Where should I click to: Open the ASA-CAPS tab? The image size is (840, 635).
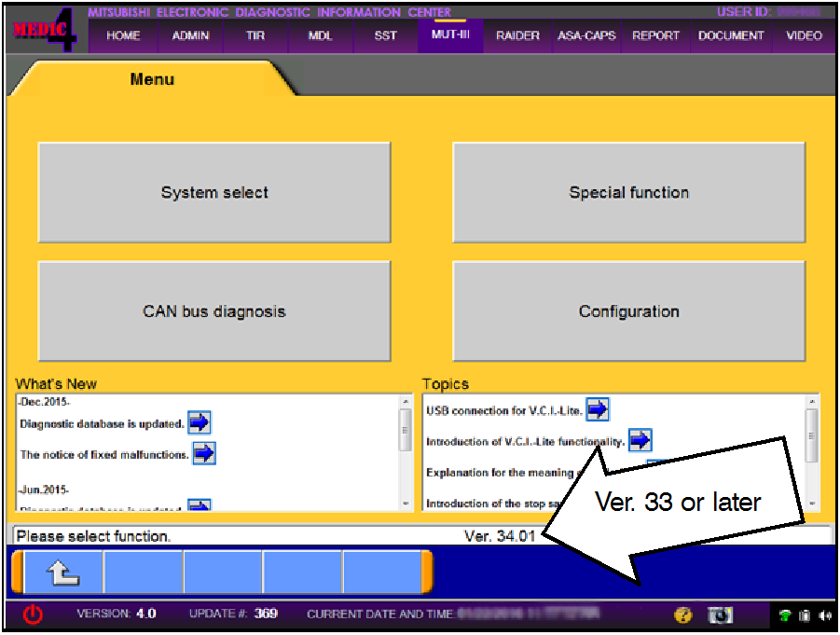pos(586,36)
